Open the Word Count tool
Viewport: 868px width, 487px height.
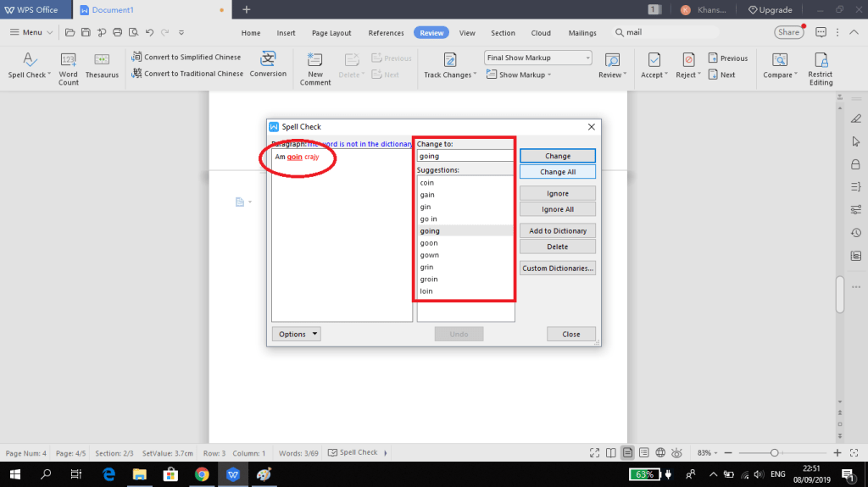click(69, 61)
